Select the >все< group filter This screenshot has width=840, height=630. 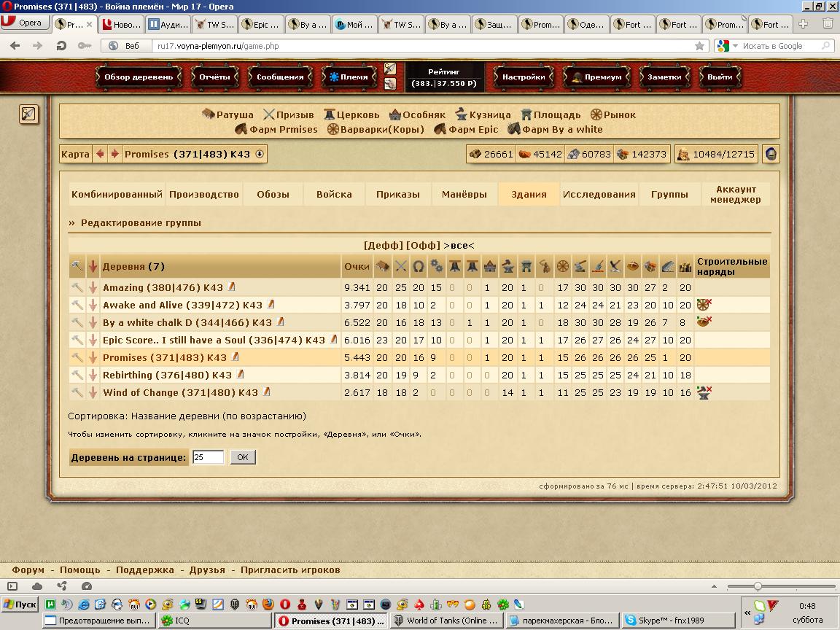click(459, 246)
